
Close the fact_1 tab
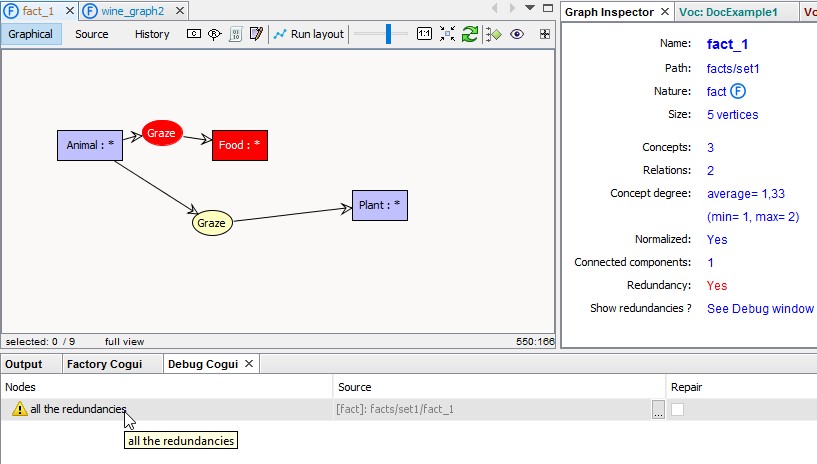pyautogui.click(x=69, y=10)
